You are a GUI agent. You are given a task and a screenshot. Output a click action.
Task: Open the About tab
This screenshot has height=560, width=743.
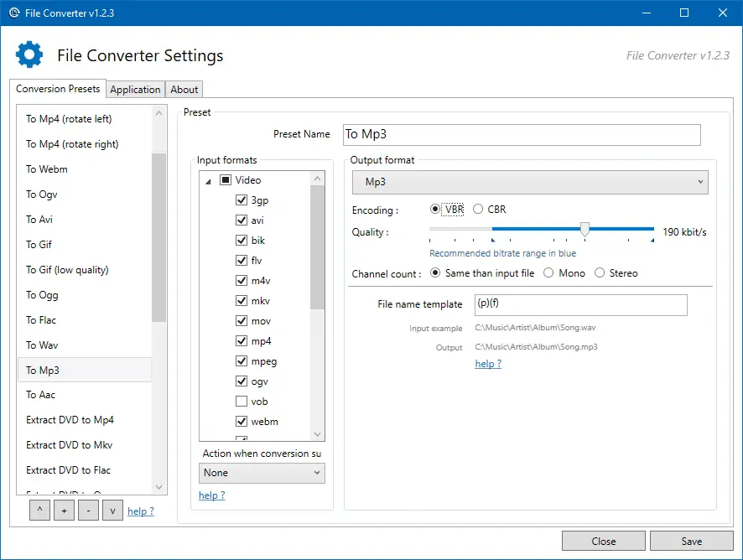pyautogui.click(x=184, y=89)
